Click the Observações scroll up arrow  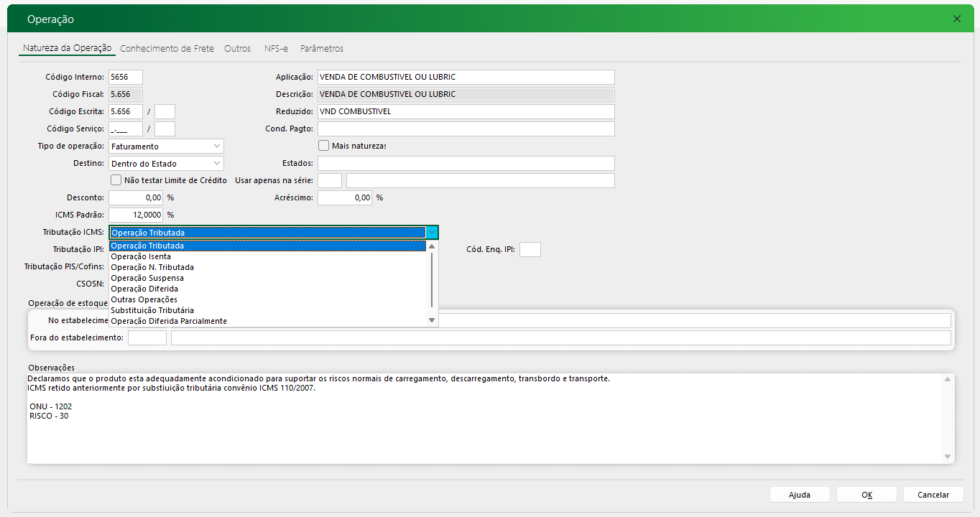click(948, 379)
